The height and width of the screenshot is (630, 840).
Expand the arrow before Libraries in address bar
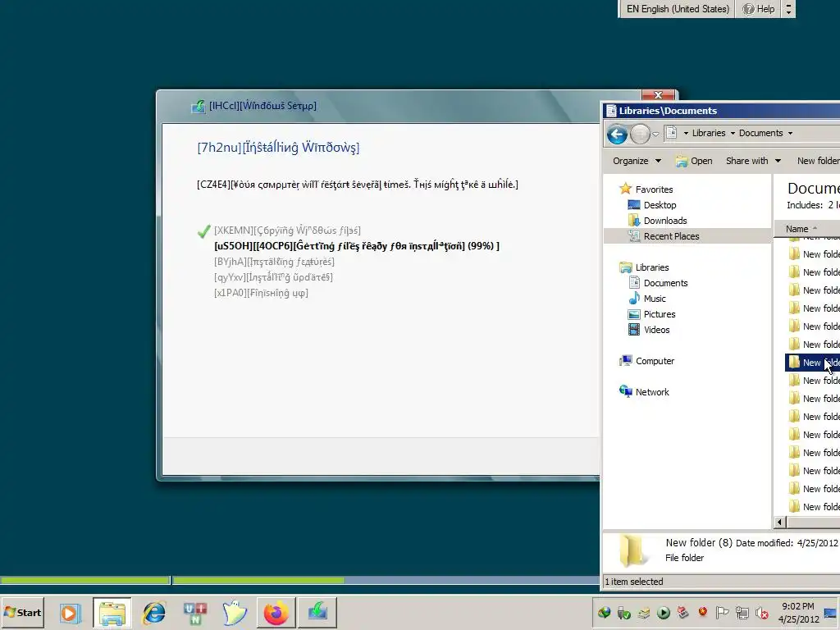(685, 134)
